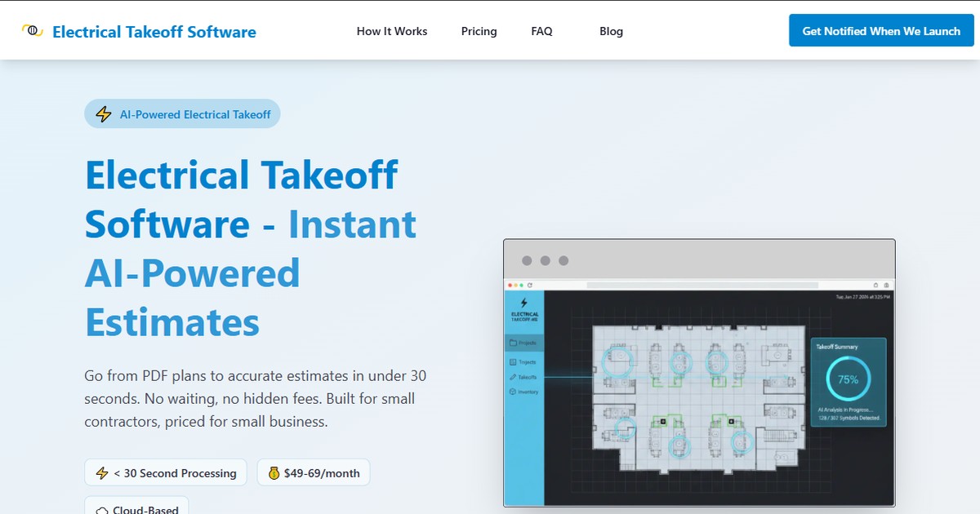Click the lightning bolt logo in mockup sidebar
The height and width of the screenshot is (514, 980).
pyautogui.click(x=524, y=303)
